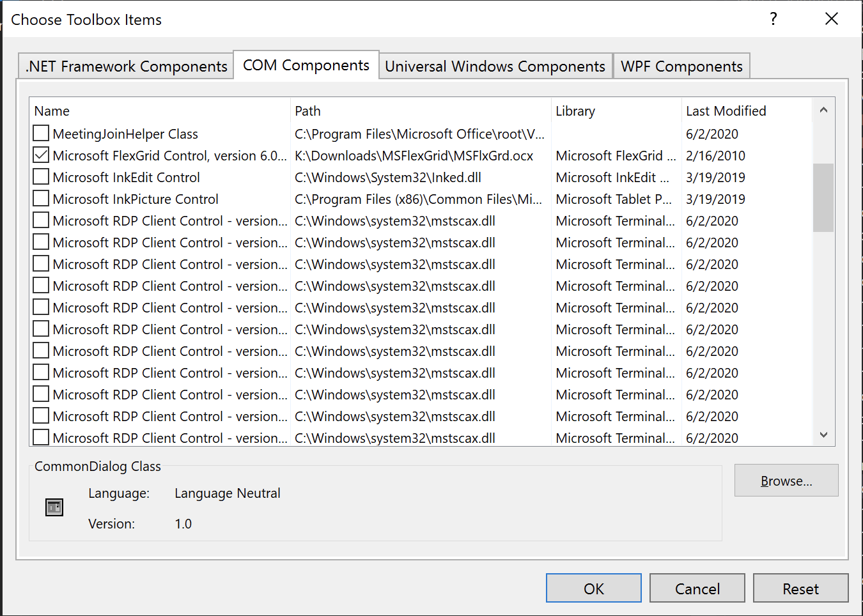863x616 pixels.
Task: Click library cell 'Microsoft FlexGrid ...'
Action: pos(616,155)
